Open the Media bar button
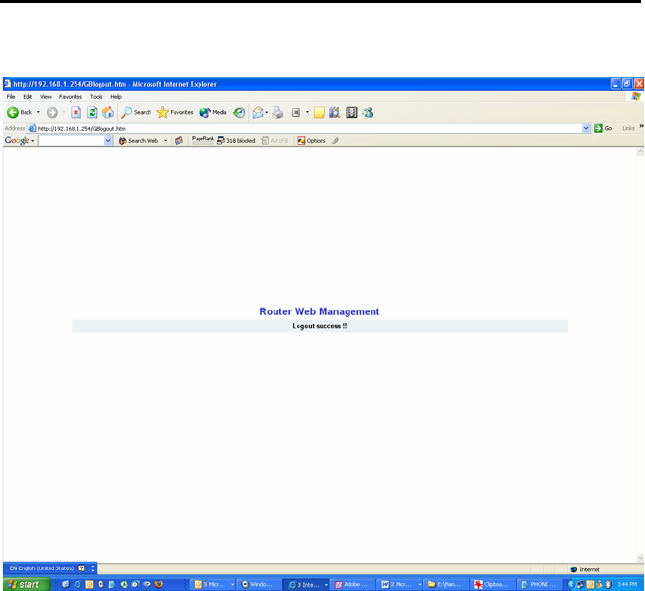Image resolution: width=645 pixels, height=591 pixels. click(x=213, y=112)
